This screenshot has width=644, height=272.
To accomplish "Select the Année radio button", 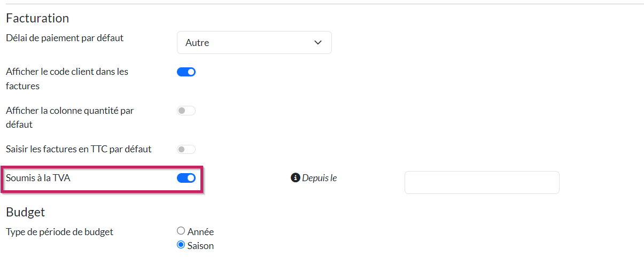I will tap(181, 231).
